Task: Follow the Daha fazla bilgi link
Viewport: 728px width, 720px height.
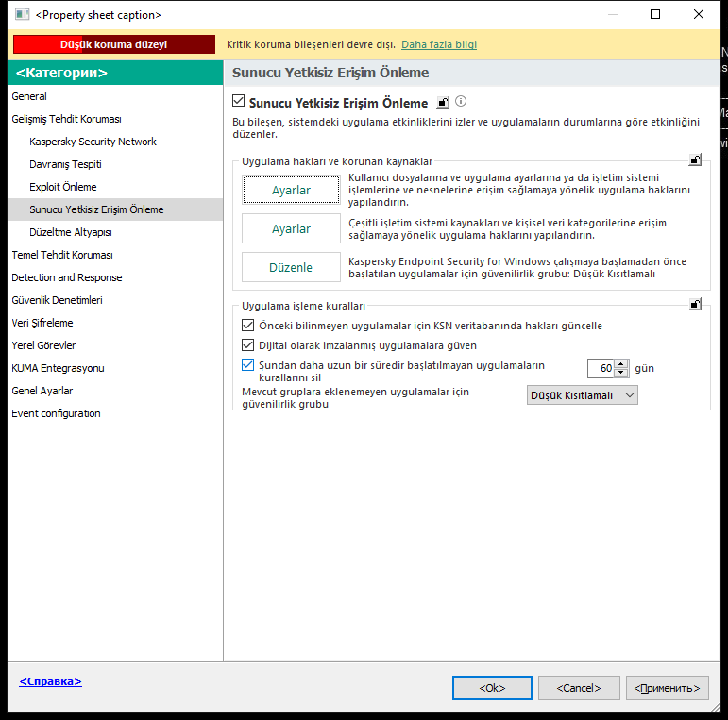Action: click(x=439, y=44)
